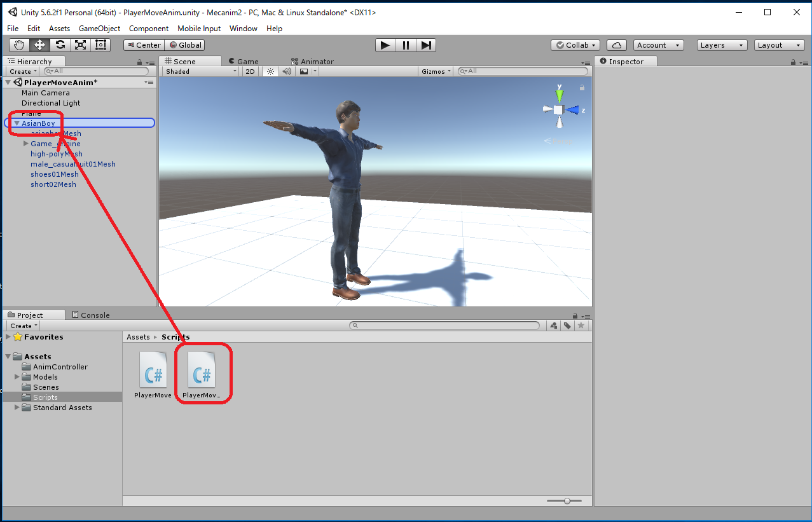The width and height of the screenshot is (812, 522).
Task: Click the Collab button
Action: tap(575, 45)
